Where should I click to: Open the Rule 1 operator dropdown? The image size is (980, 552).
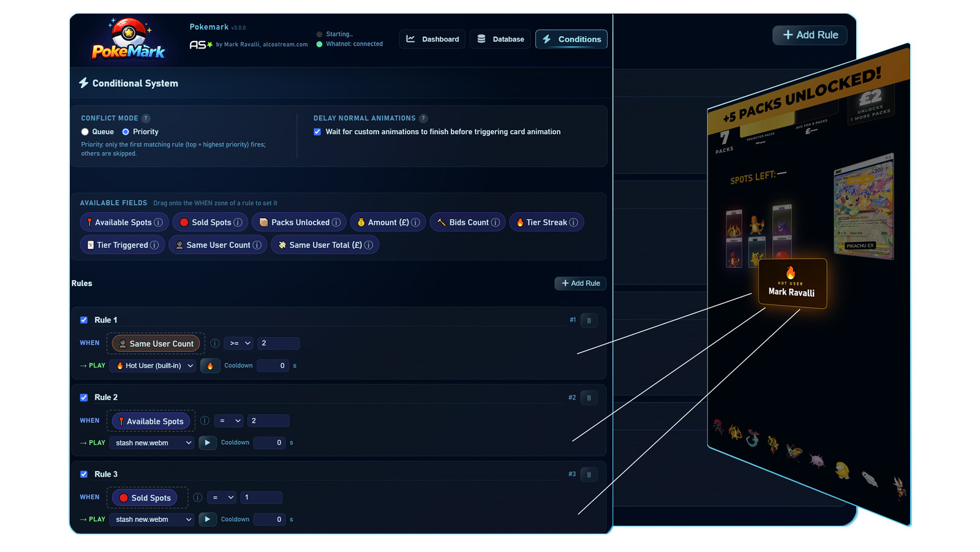click(238, 343)
